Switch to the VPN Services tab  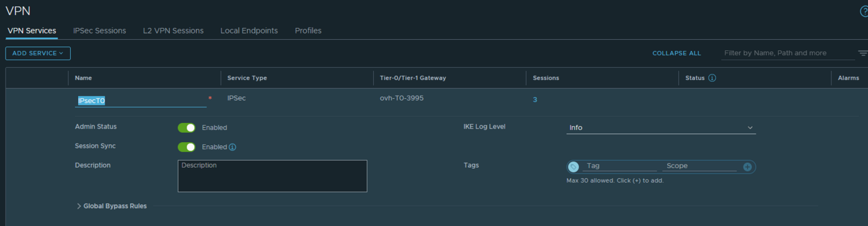coord(32,30)
